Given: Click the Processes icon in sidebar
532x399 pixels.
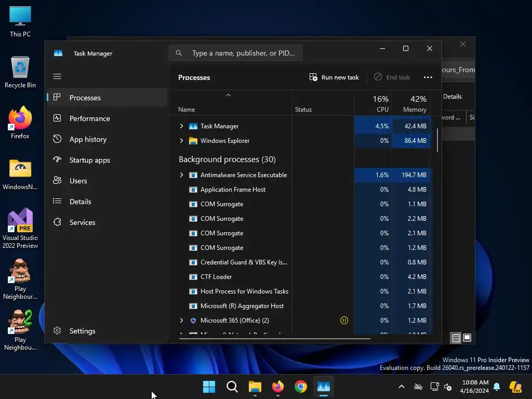Looking at the screenshot, I should 57,97.
